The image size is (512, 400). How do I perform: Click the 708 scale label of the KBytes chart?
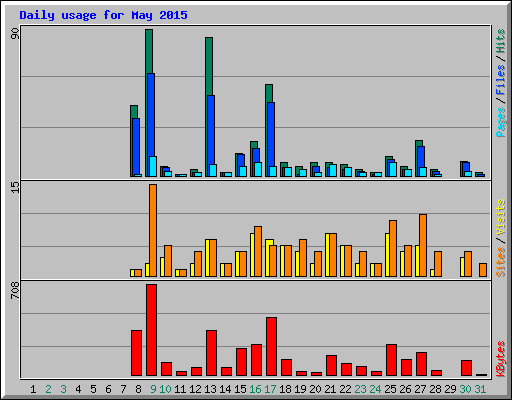click(x=15, y=290)
